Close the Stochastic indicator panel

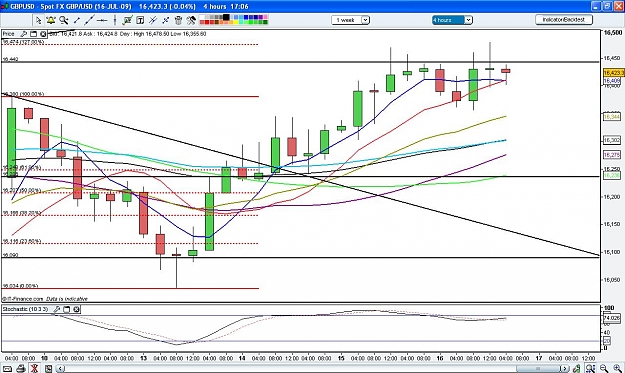(x=77, y=309)
